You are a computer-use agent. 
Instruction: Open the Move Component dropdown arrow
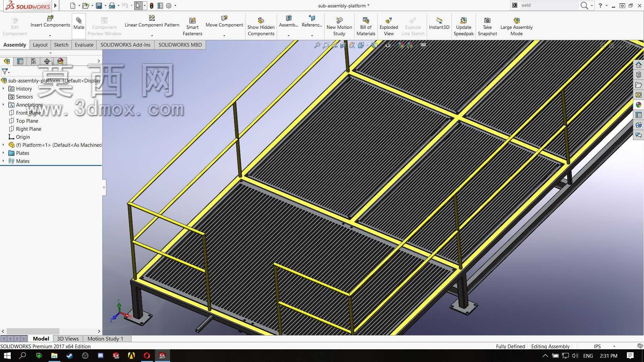pos(224,36)
